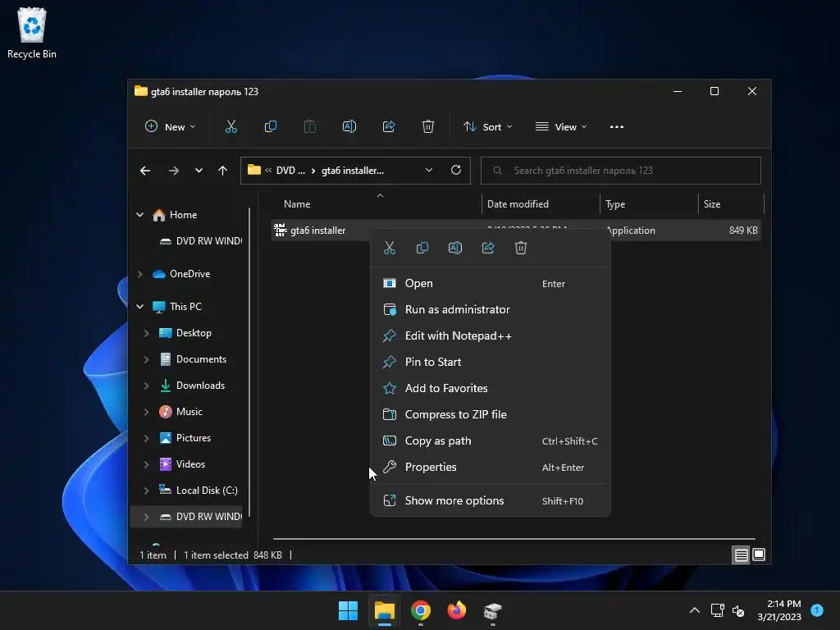Expand Local Disk (C:) node
This screenshot has width=840, height=630.
coord(146,491)
